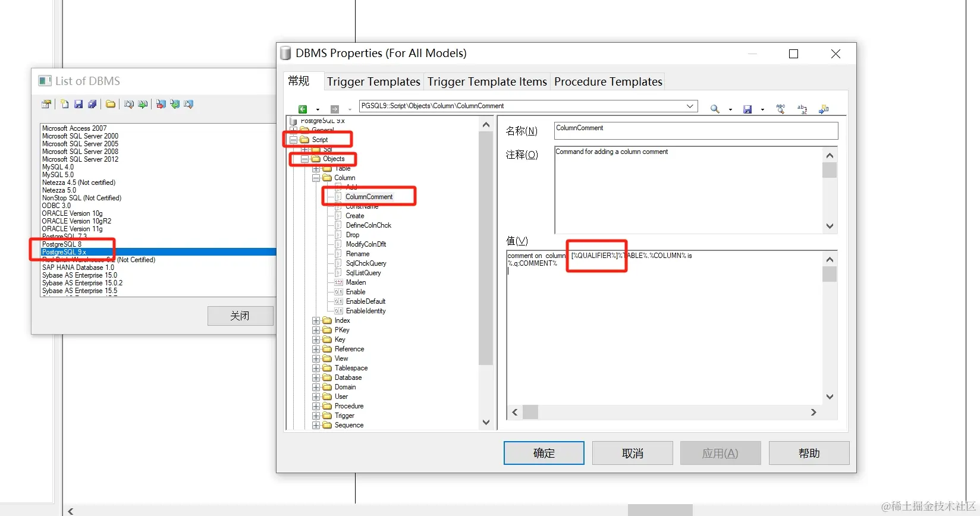Expand the Reference folder node
The width and height of the screenshot is (980, 516).
pos(316,349)
